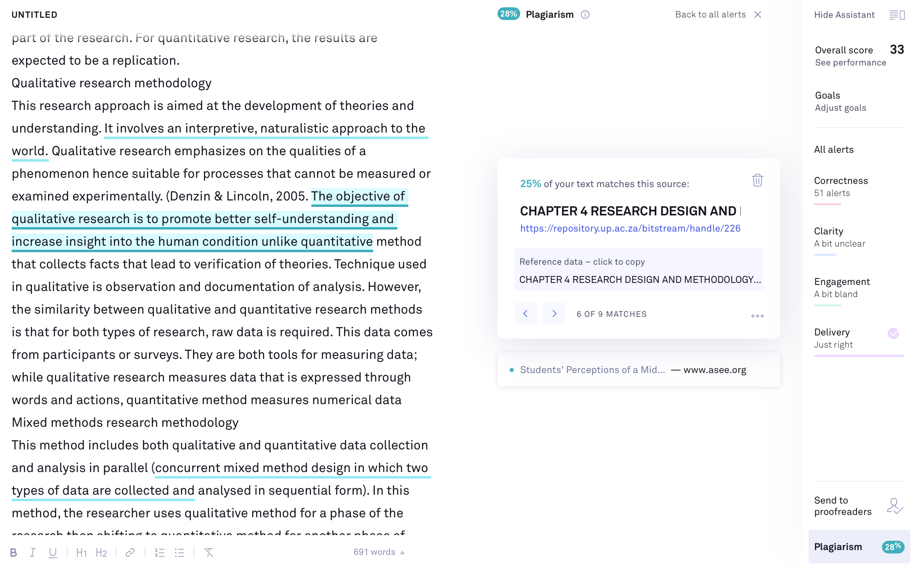This screenshot has height=565, width=924.
Task: Open the three-dot more options menu
Action: [757, 316]
